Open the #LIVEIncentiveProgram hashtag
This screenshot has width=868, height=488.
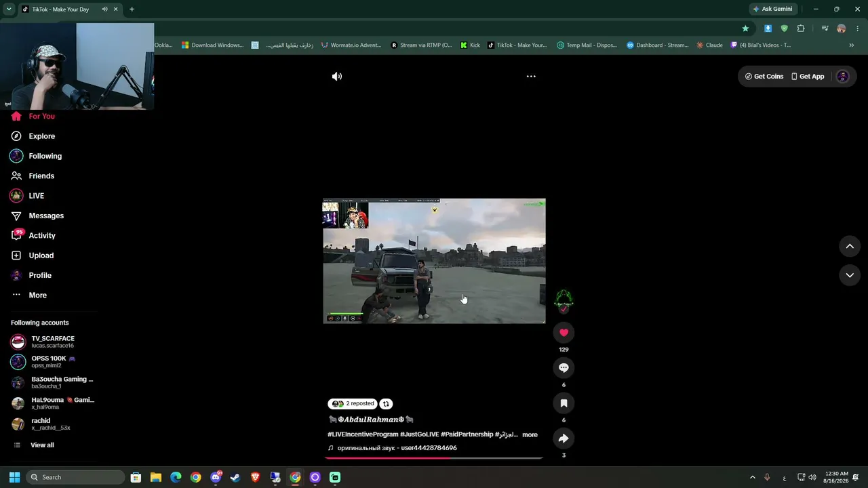point(363,434)
